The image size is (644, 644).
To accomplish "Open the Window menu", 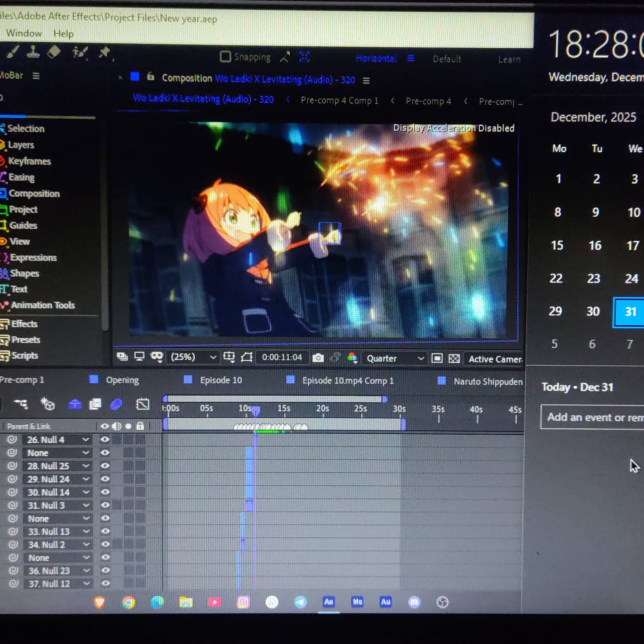I will (24, 33).
